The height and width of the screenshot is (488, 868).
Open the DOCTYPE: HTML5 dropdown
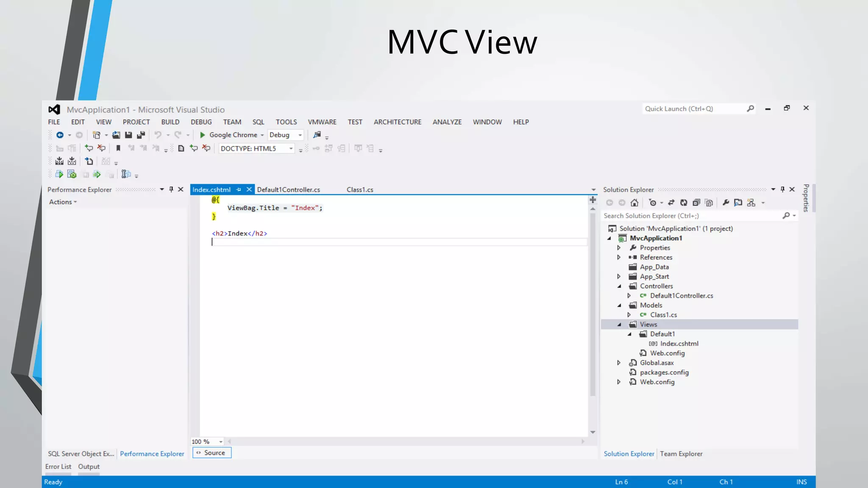(291, 149)
